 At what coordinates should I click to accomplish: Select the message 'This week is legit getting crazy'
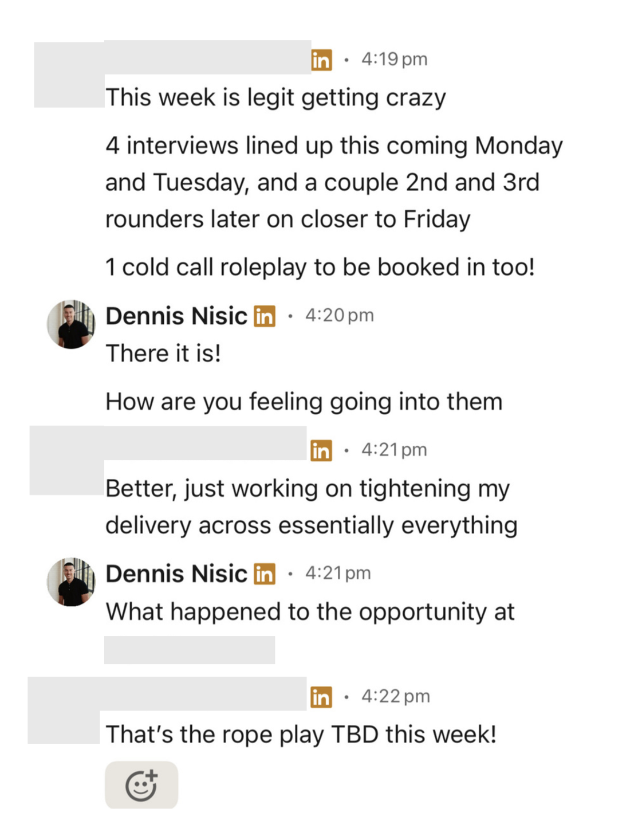coord(275,97)
